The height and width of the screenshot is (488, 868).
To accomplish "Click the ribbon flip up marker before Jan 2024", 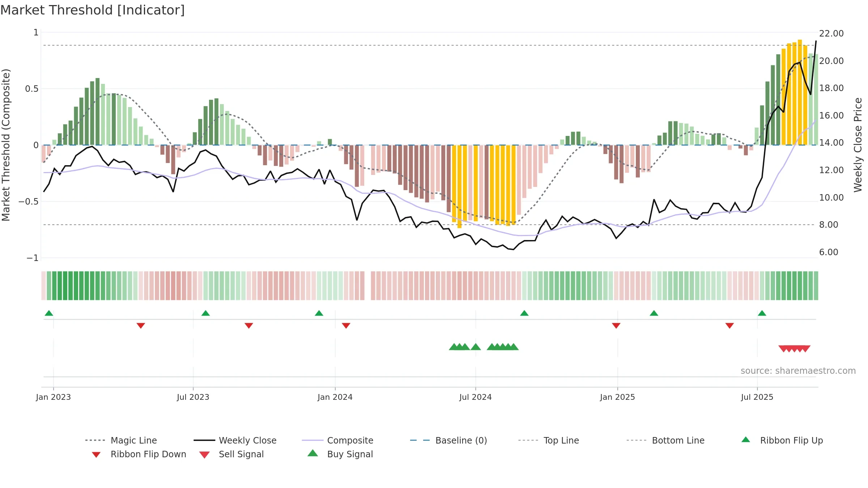I will pos(319,313).
